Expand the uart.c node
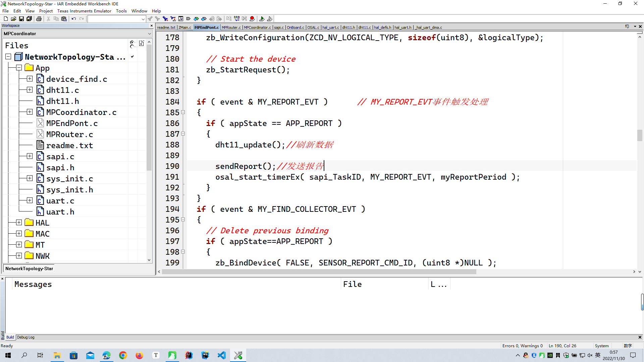Image resolution: width=644 pixels, height=362 pixels. [30, 200]
